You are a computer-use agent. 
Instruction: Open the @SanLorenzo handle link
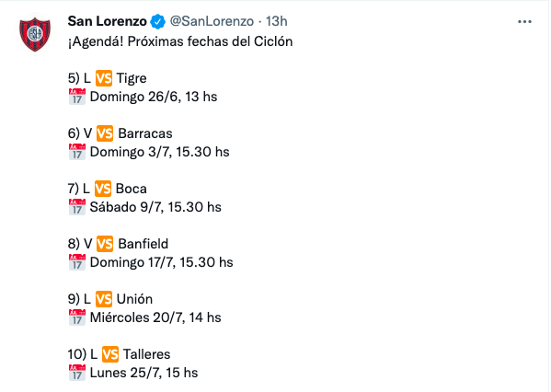tap(212, 21)
